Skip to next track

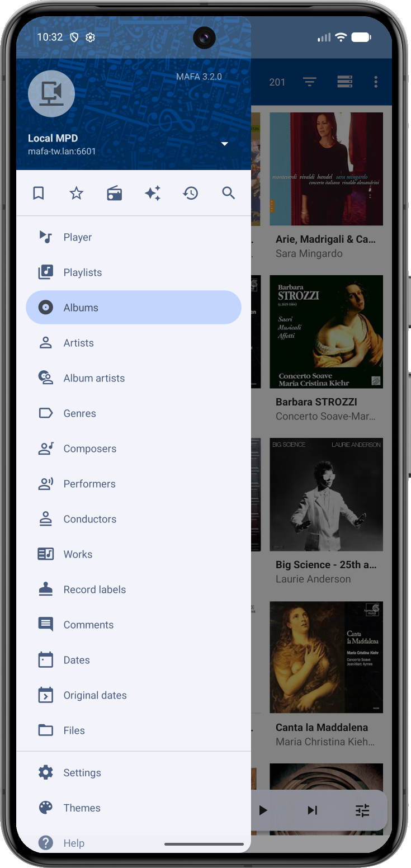click(313, 810)
